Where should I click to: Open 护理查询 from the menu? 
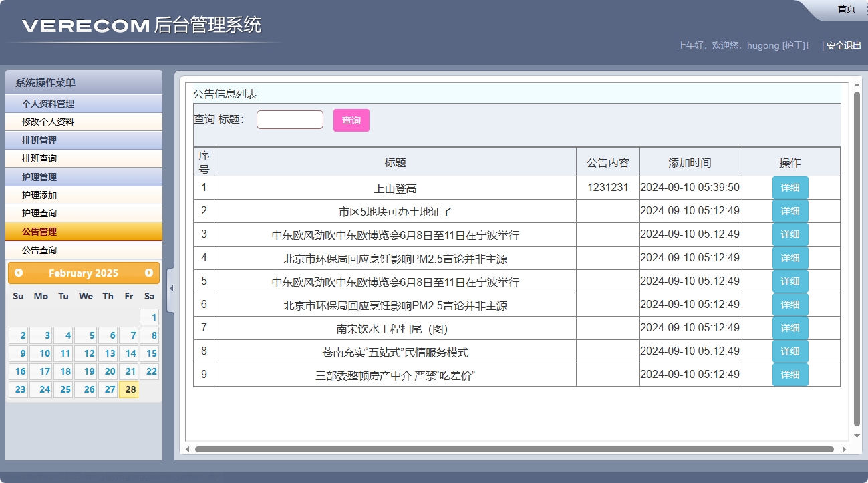(x=83, y=213)
